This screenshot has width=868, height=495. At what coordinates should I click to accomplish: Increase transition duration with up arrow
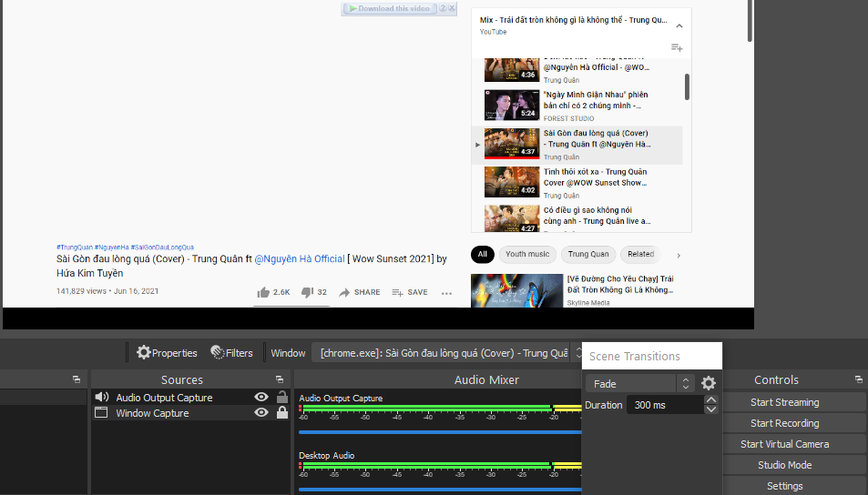point(711,399)
